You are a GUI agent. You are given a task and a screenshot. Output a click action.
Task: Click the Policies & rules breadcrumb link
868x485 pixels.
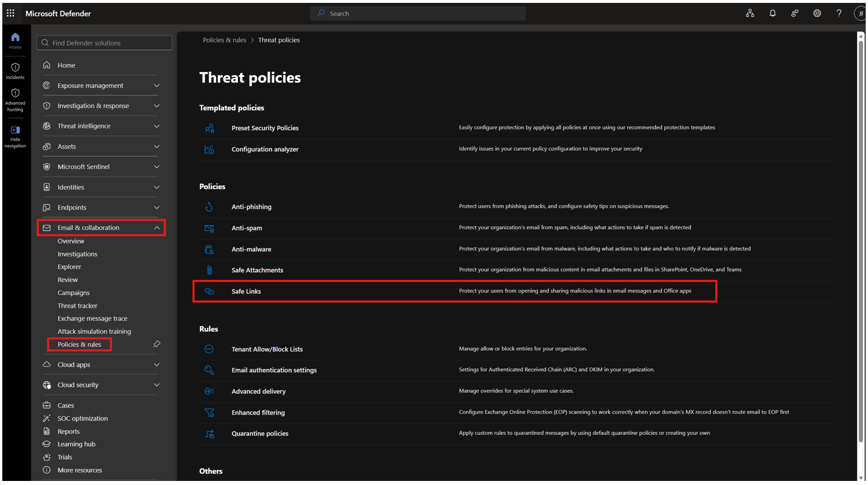[x=224, y=40]
